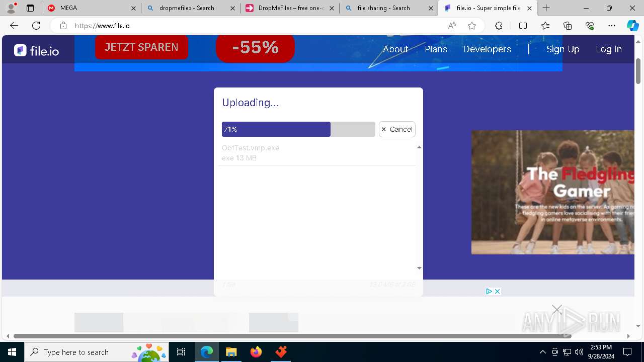The image size is (644, 362).
Task: Go back to previous page
Action: [x=14, y=26]
